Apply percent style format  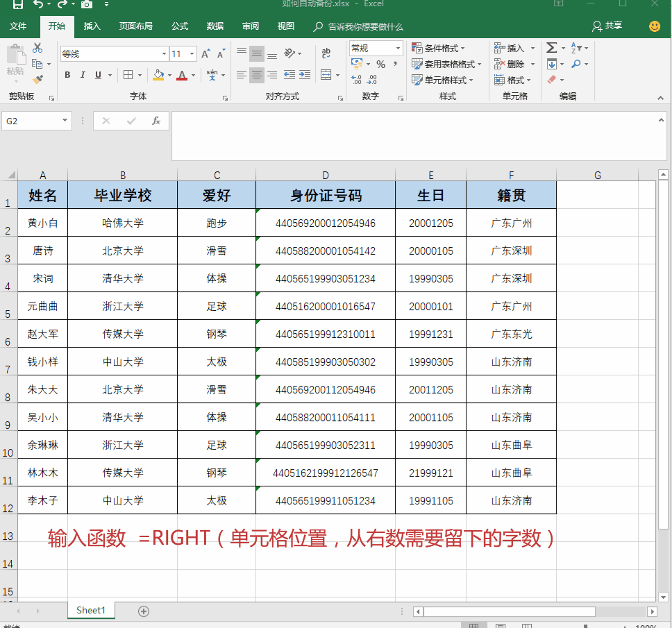[380, 65]
